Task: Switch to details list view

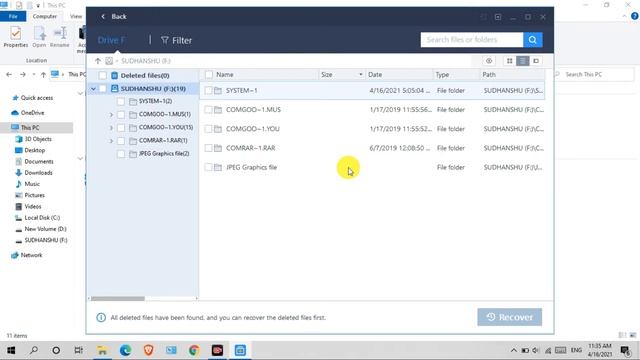Action: pos(522,61)
